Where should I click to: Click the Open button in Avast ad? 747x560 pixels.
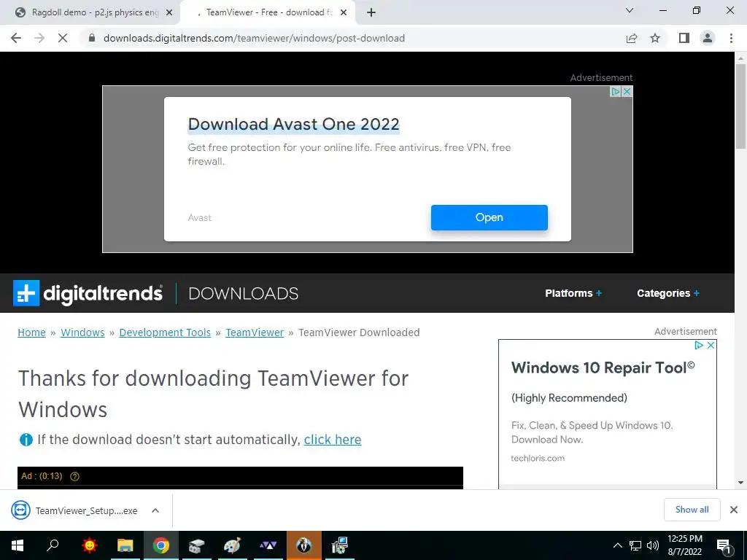point(489,217)
